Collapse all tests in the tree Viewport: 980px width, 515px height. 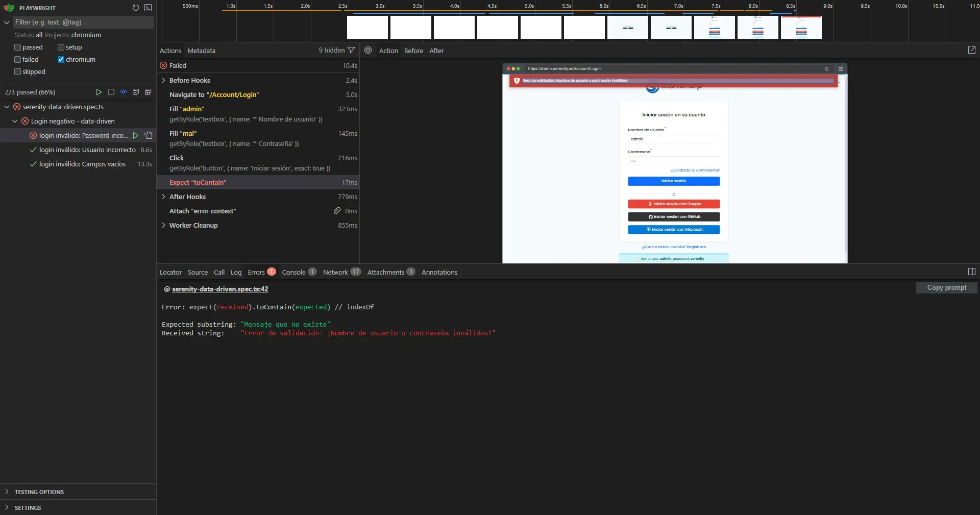click(135, 92)
